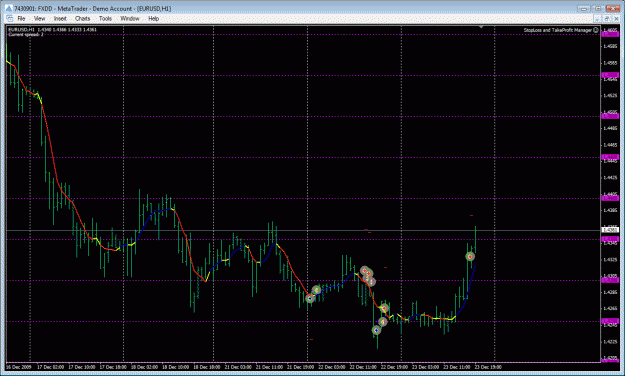The height and width of the screenshot is (376, 625).
Task: Select the topmost red marker in 22 Dec cluster
Action: [x=364, y=271]
